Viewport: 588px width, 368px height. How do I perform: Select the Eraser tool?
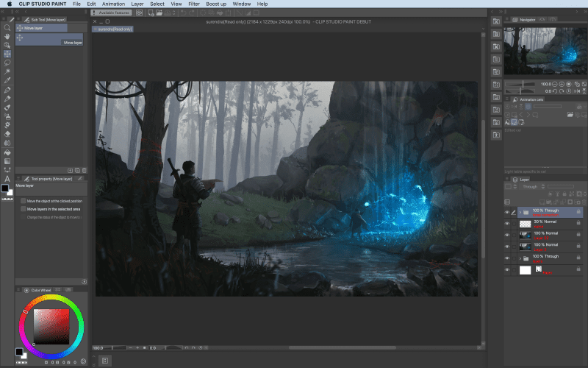[x=7, y=134]
